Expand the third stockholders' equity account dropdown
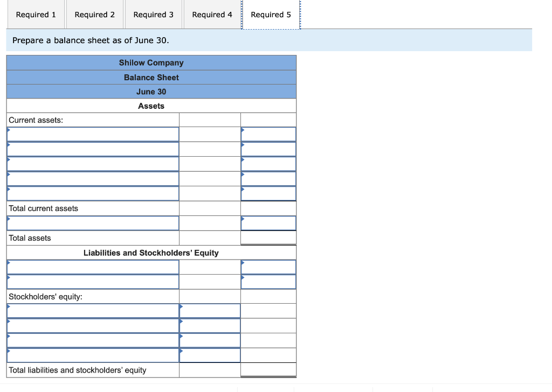Image resolution: width=552 pixels, height=392 pixels. pos(93,340)
